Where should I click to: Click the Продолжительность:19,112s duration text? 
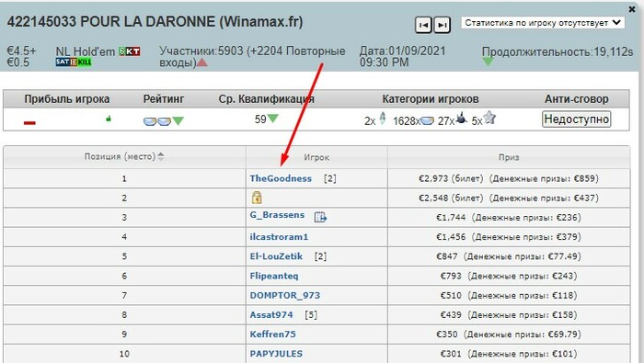558,51
